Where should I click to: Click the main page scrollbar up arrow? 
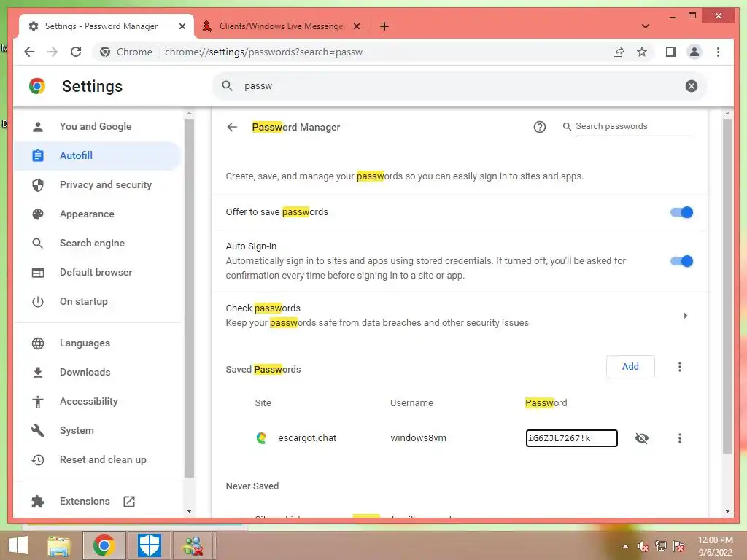click(x=727, y=113)
